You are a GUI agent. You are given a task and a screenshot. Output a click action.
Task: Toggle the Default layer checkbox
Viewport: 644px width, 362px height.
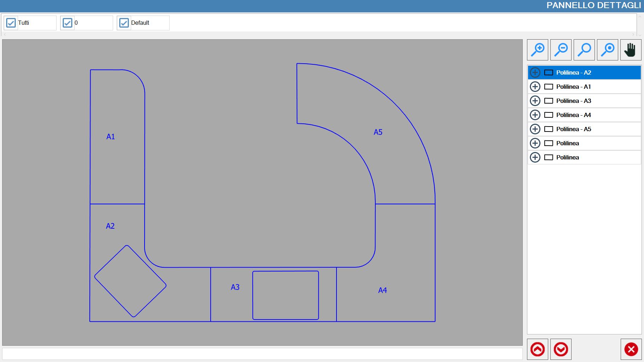point(124,23)
